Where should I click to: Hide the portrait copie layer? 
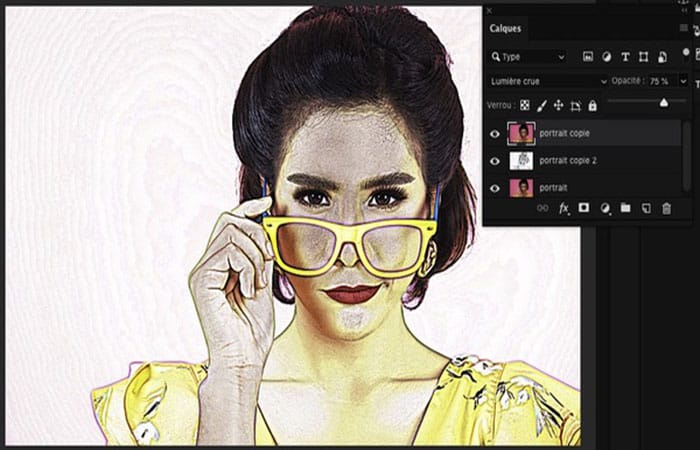coord(495,133)
